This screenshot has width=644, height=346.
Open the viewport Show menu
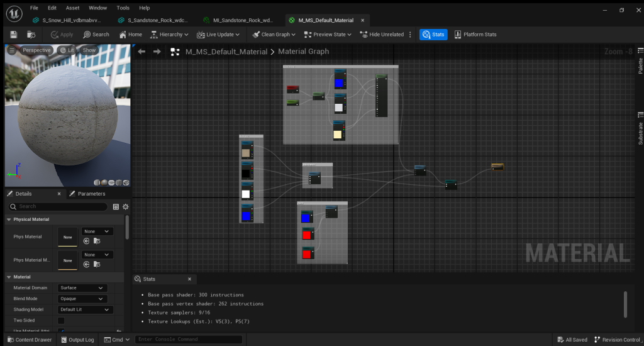(89, 50)
